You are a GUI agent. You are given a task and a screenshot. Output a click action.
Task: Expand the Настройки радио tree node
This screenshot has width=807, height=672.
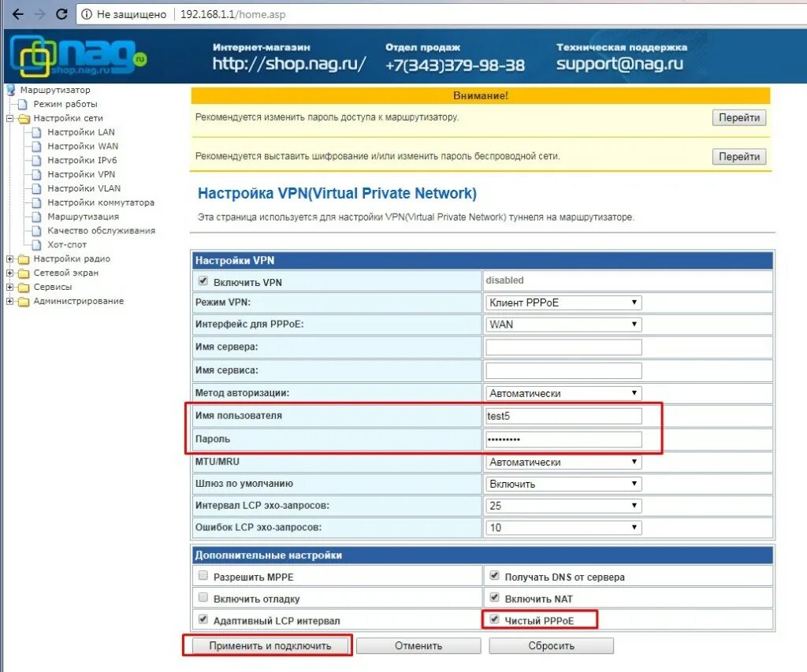9,259
